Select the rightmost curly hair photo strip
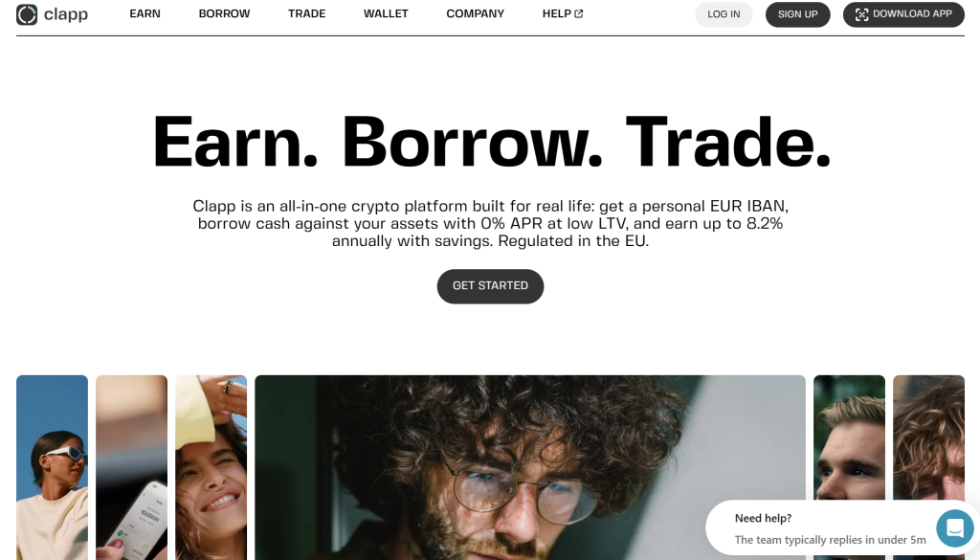980x560 pixels. coord(928,437)
